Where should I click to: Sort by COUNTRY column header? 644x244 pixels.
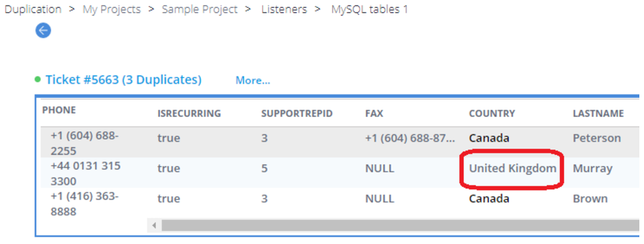[x=492, y=114]
